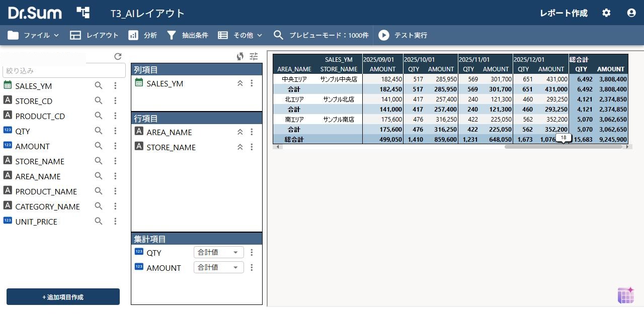The height and width of the screenshot is (317, 644).
Task: Open options for STORE_NAME row item
Action: pos(252,147)
